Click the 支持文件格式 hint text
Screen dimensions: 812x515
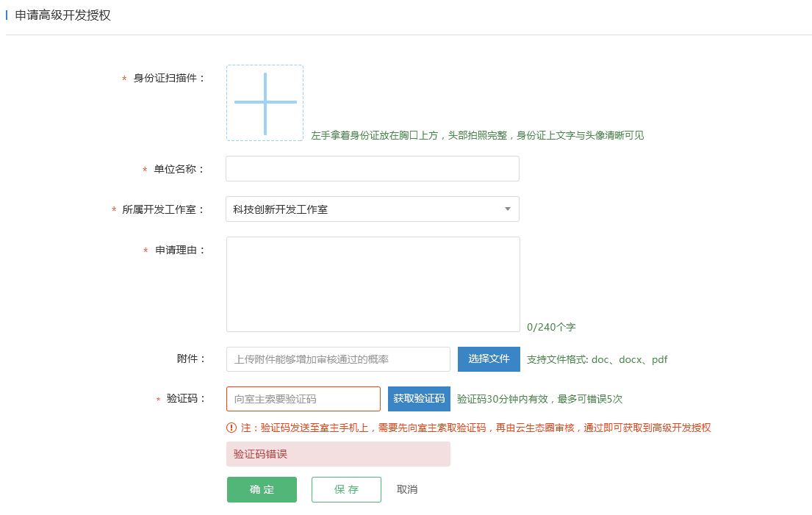pyautogui.click(x=597, y=359)
